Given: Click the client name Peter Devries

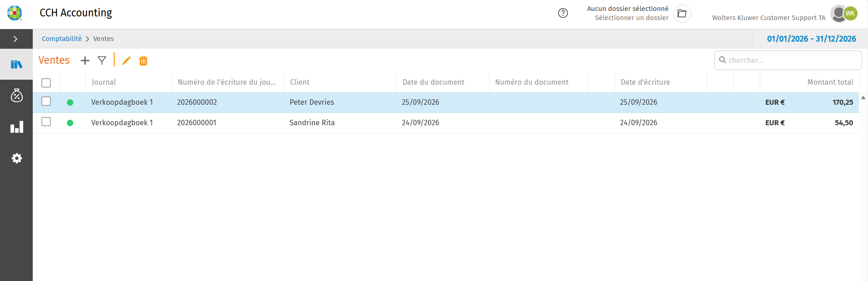Looking at the screenshot, I should pyautogui.click(x=312, y=102).
